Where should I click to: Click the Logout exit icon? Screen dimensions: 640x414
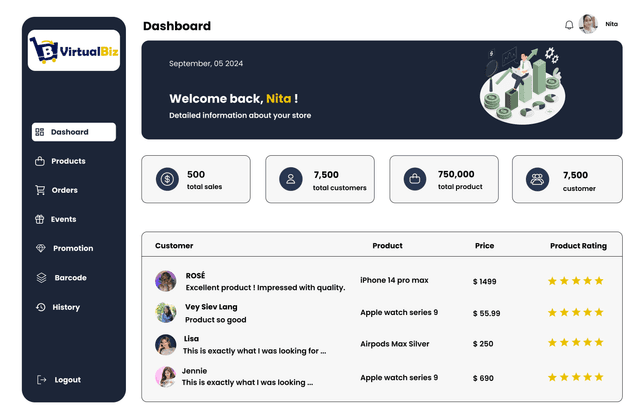coord(41,380)
